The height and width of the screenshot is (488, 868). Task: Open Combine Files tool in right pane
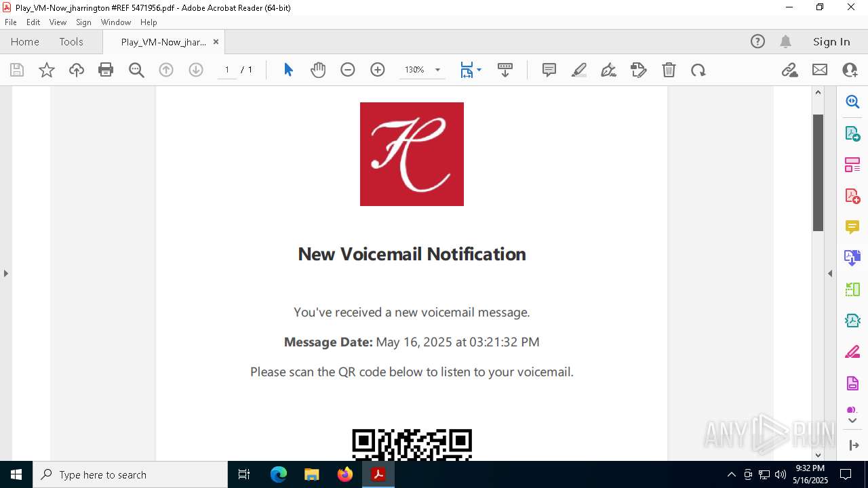point(852,258)
